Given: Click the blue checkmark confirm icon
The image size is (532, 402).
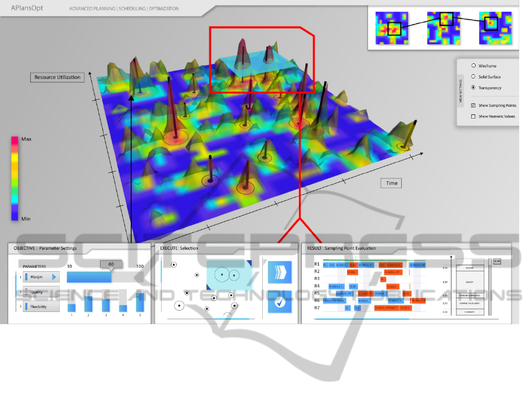Looking at the screenshot, I should tap(280, 302).
